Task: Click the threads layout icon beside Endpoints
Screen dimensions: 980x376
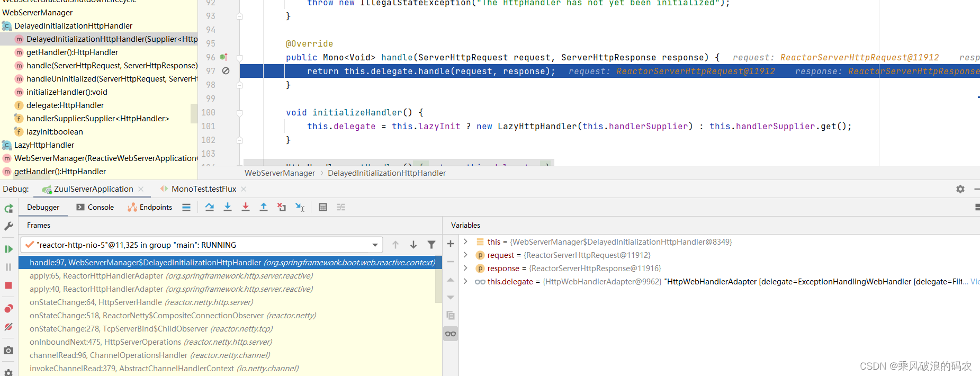Action: pyautogui.click(x=186, y=207)
